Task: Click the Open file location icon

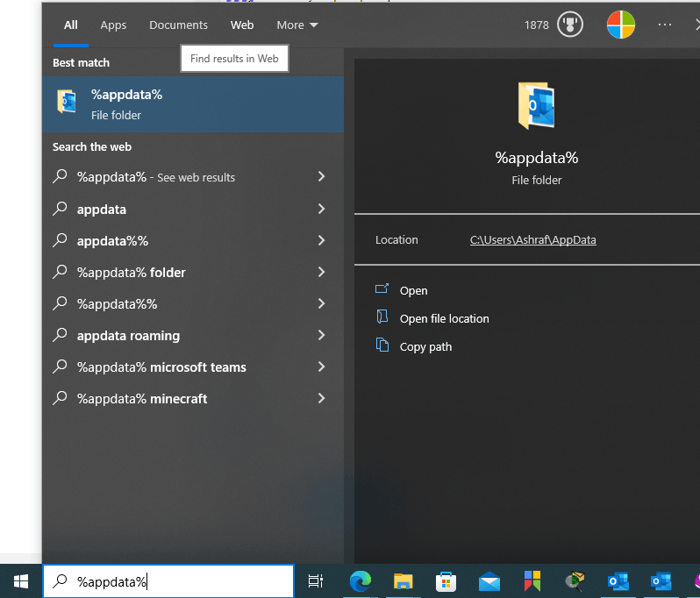Action: [382, 317]
